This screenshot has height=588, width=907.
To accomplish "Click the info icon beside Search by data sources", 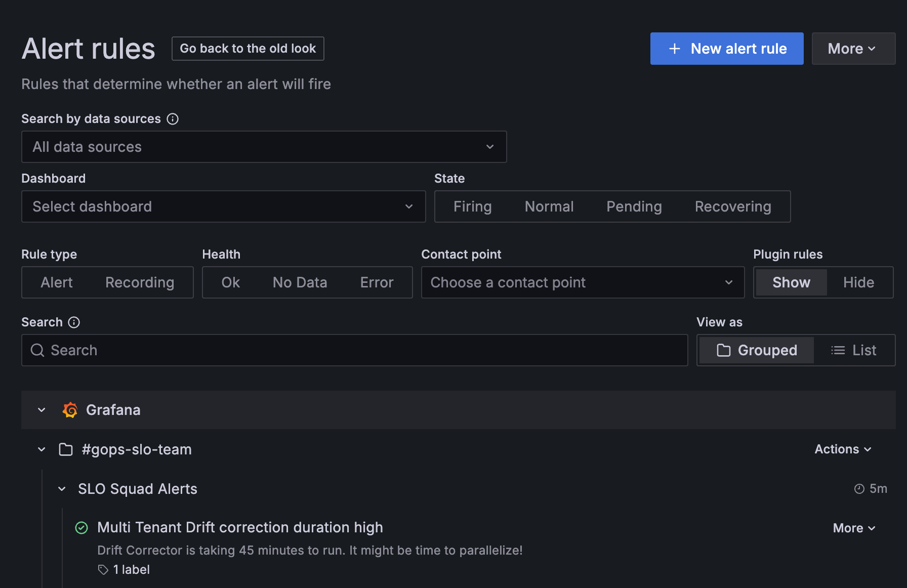I will coord(173,119).
